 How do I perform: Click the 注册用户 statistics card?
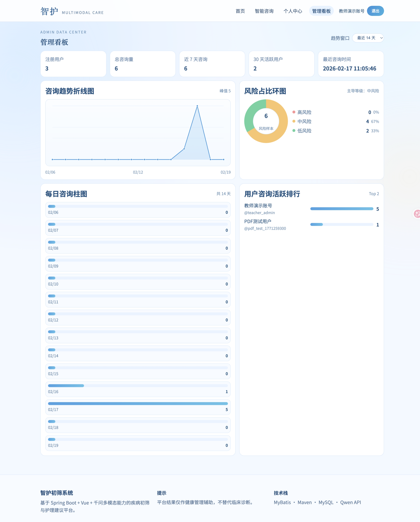tap(73, 64)
